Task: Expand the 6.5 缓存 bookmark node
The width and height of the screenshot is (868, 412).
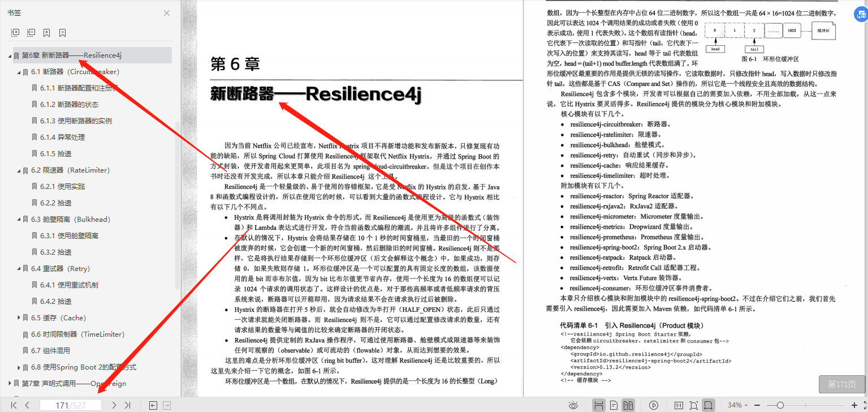Action: click(19, 318)
